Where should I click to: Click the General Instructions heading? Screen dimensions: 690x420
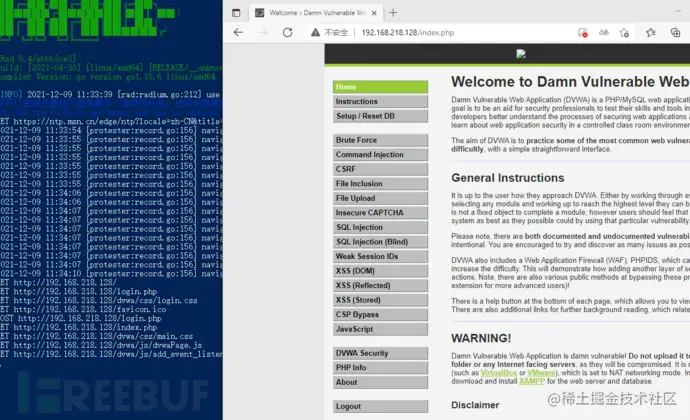[x=507, y=178]
